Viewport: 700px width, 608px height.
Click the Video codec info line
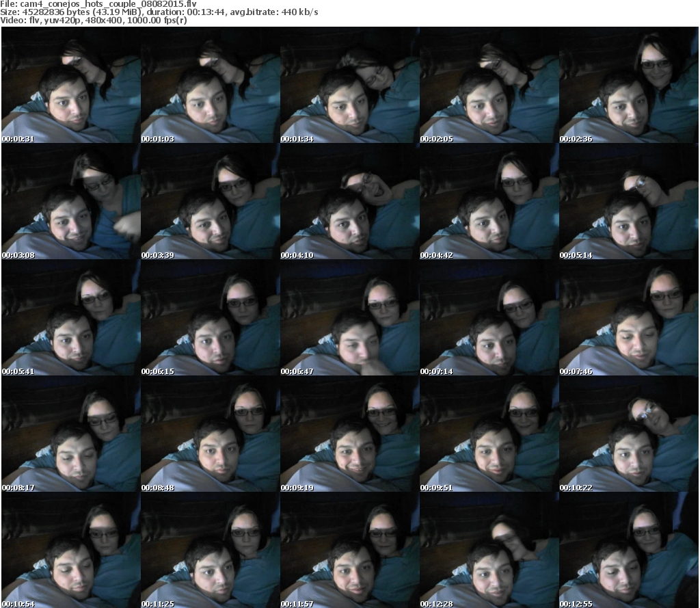coord(94,20)
